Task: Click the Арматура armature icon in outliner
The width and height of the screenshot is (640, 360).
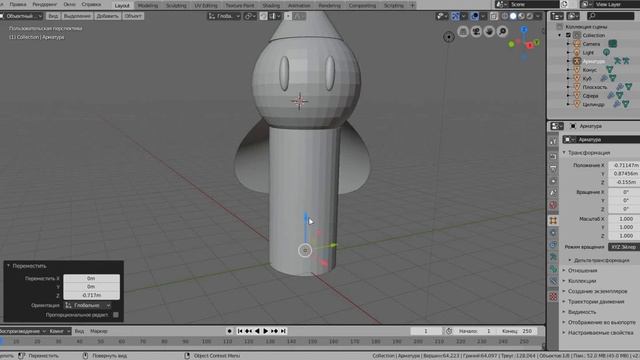Action: 577,61
